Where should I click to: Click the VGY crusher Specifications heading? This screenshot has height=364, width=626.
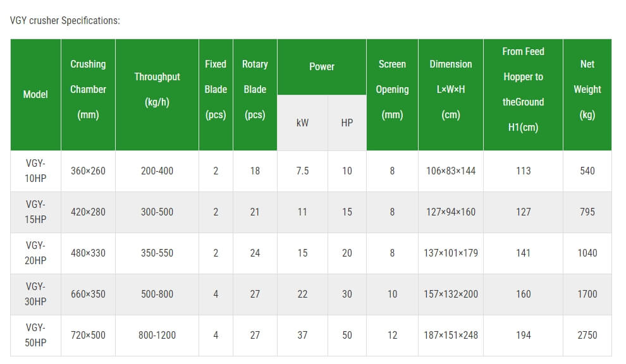pyautogui.click(x=64, y=20)
